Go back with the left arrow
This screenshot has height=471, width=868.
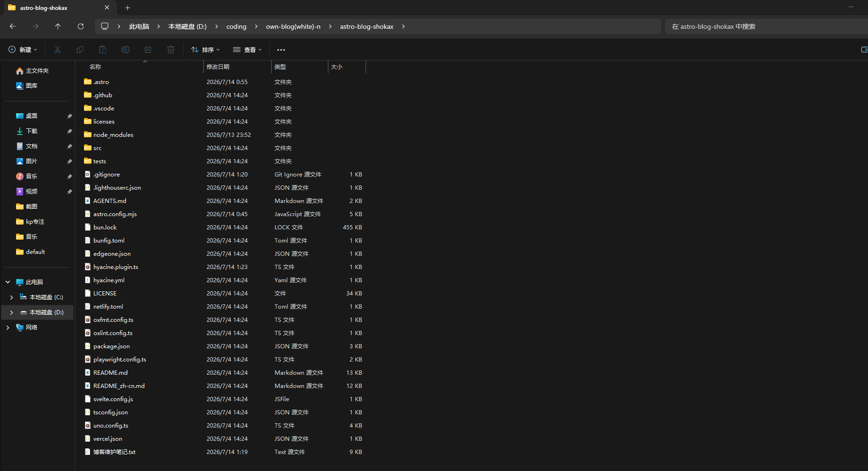pos(13,26)
